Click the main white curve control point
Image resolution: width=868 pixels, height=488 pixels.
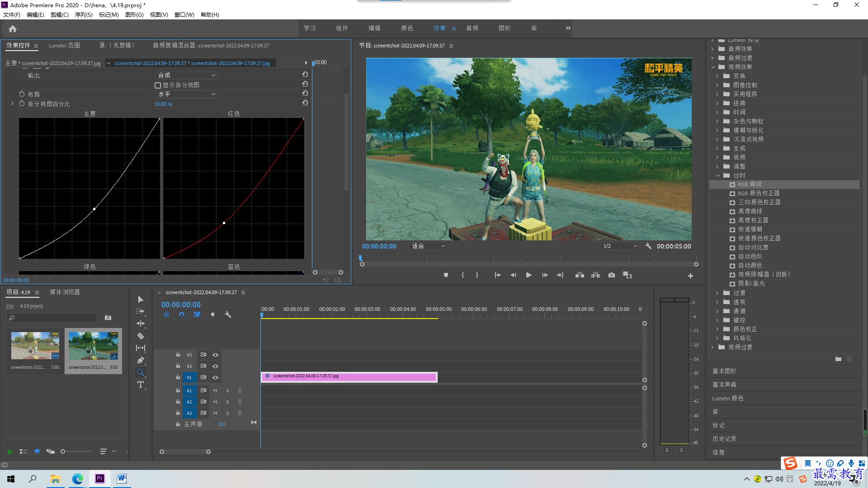tap(94, 209)
